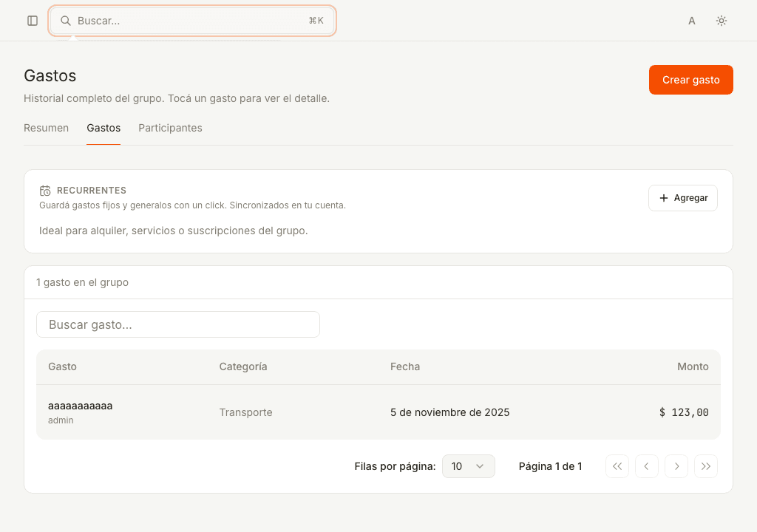Screen dimensions: 757x532
Task: Click the admin label under the expense
Action: (x=61, y=420)
